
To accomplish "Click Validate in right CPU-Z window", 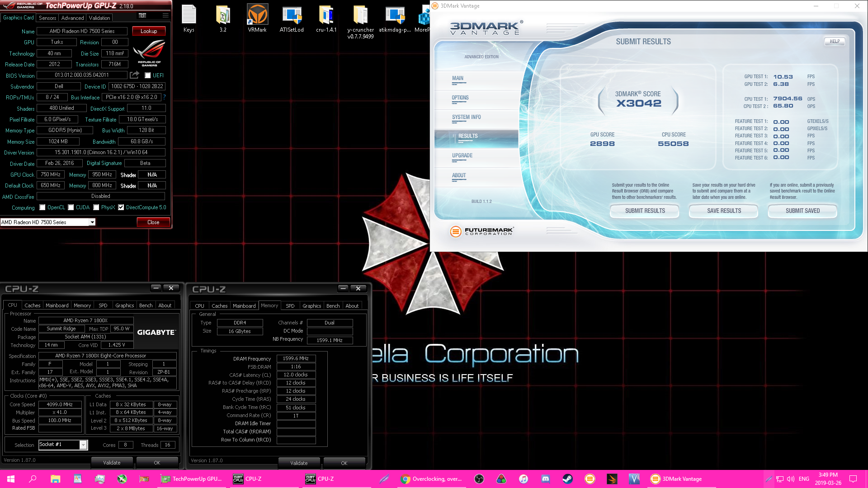I will [299, 463].
